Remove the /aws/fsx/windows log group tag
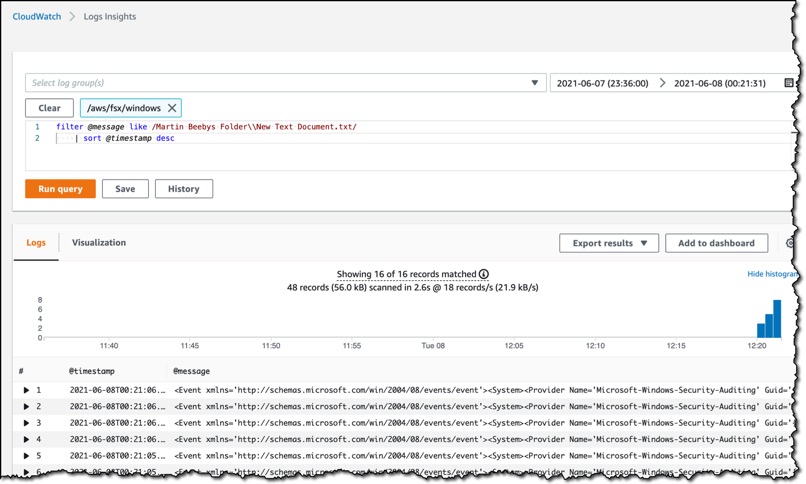The height and width of the screenshot is (484, 806). coord(172,108)
